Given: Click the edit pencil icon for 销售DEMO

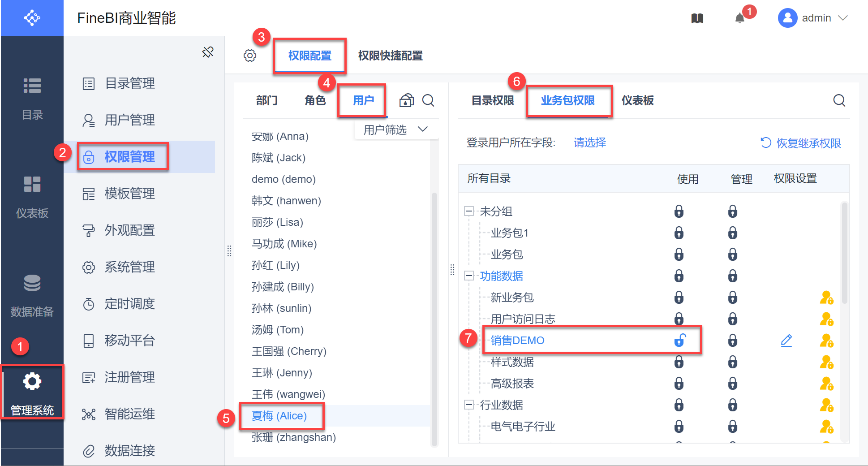Looking at the screenshot, I should tap(786, 341).
